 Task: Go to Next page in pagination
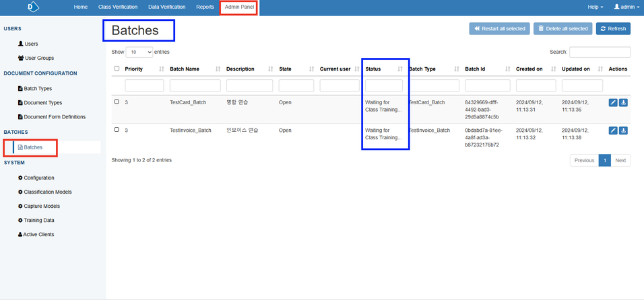point(620,161)
